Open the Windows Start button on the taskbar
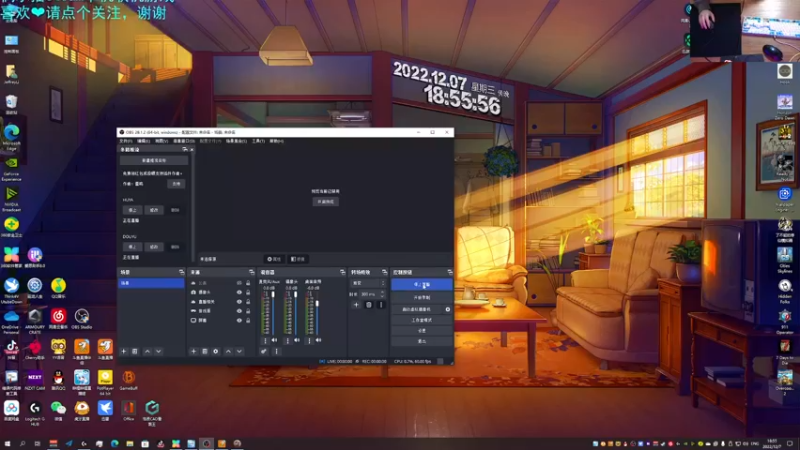 click(7, 443)
